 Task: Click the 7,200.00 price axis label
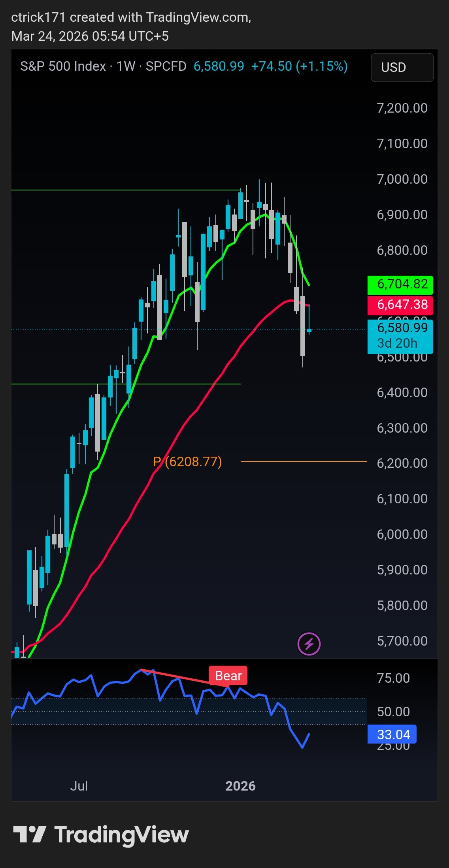coord(402,108)
